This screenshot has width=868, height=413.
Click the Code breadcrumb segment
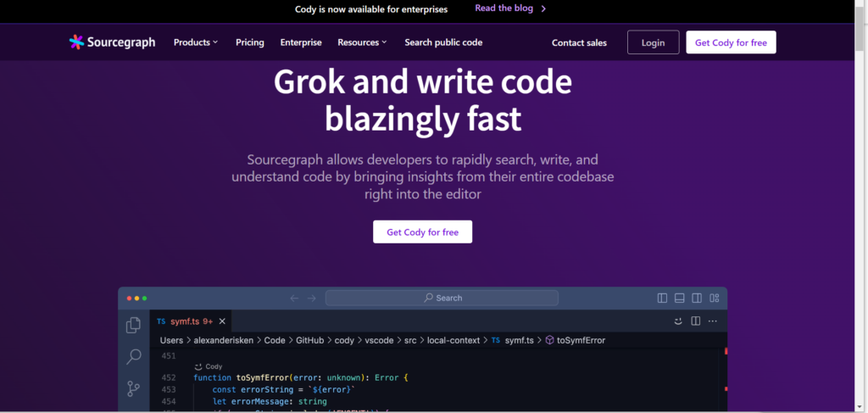(275, 340)
